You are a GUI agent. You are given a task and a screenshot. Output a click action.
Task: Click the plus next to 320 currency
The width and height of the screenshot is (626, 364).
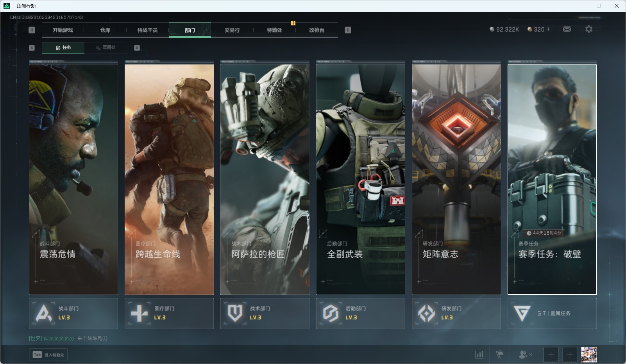[548, 29]
